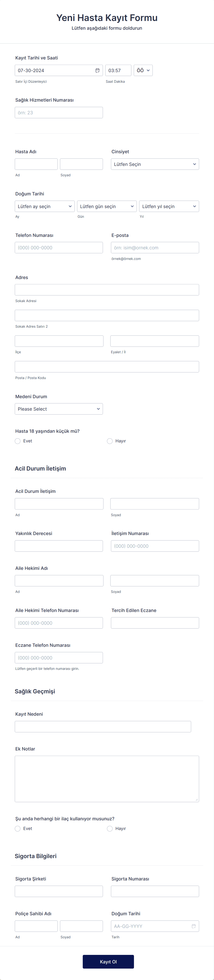This screenshot has width=214, height=980.
Task: Open the birth year dropdown
Action: point(169,206)
